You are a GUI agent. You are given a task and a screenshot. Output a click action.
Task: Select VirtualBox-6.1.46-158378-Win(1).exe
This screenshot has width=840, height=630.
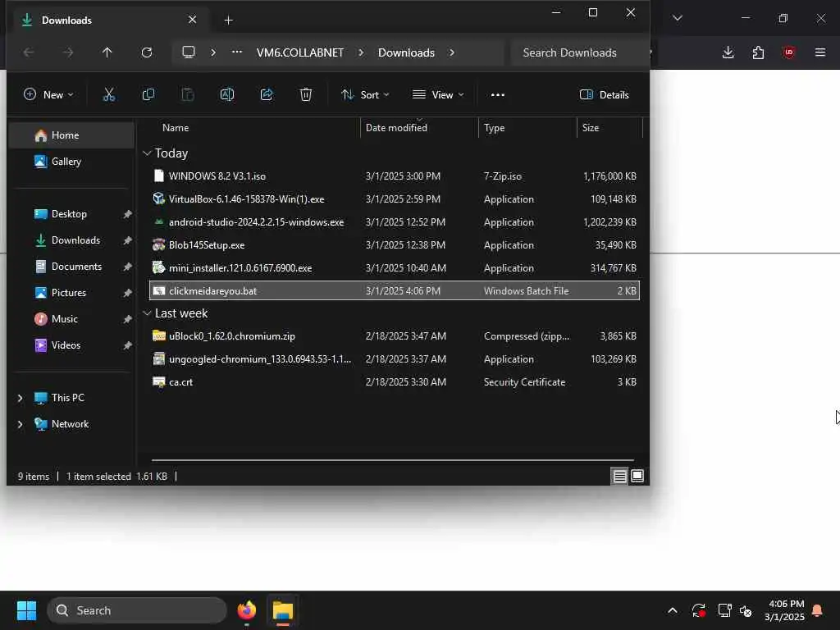click(395, 199)
